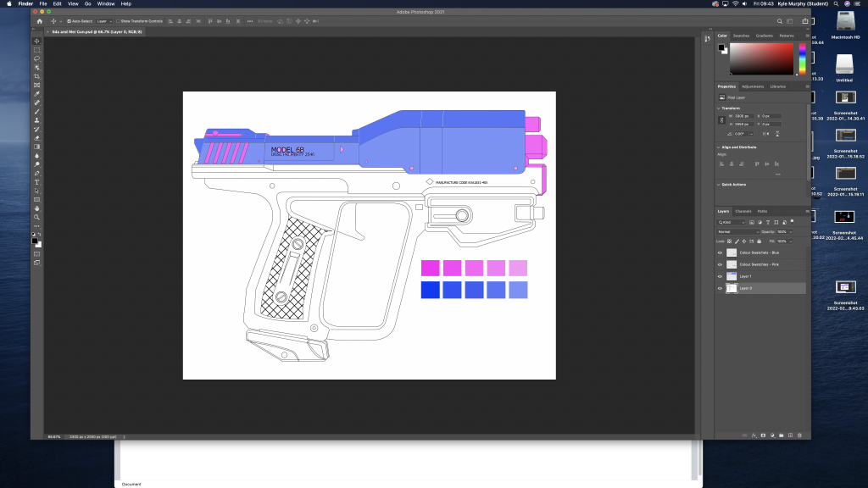This screenshot has width=868, height=488.
Task: Select the Layer 1 layer
Action: click(761, 277)
